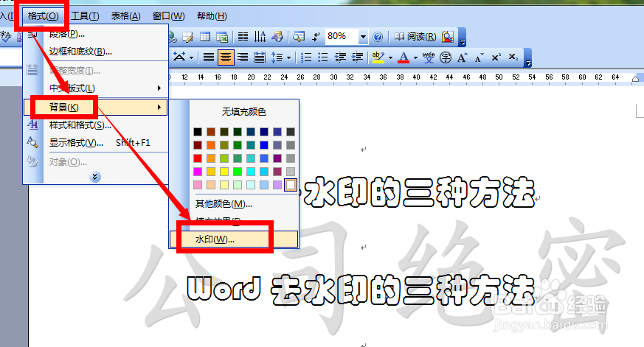The image size is (644, 347).
Task: Open the 格式(O) menu
Action: pyautogui.click(x=43, y=16)
